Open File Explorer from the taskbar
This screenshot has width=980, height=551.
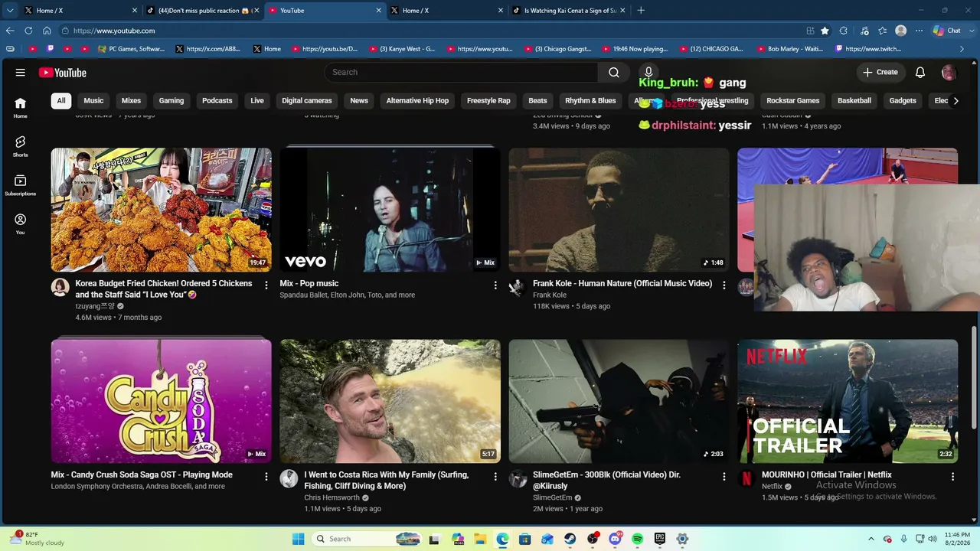[480, 539]
